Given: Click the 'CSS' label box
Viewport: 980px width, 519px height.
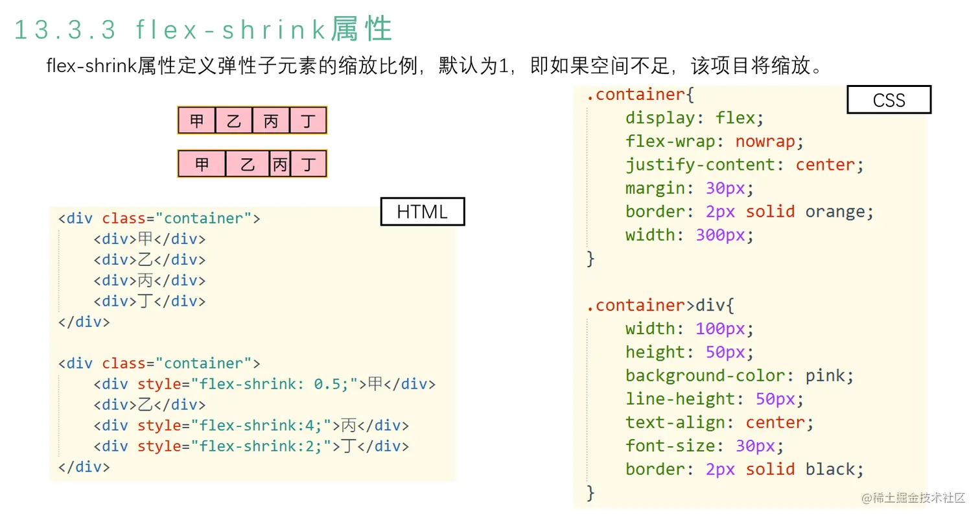Looking at the screenshot, I should click(x=889, y=100).
